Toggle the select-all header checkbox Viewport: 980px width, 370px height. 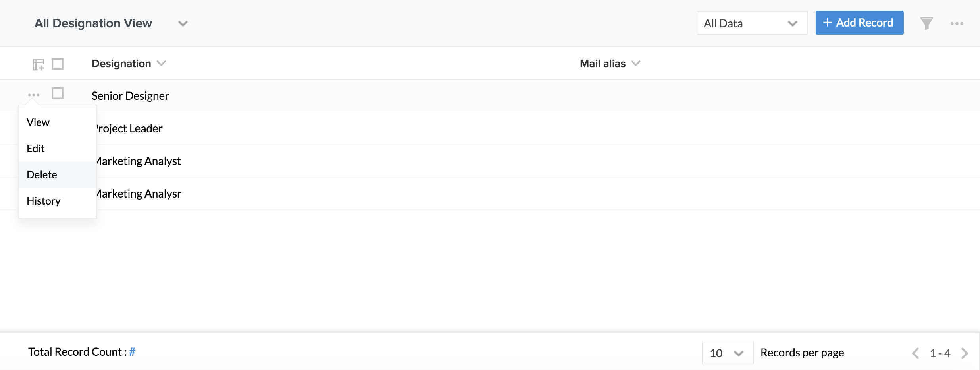point(58,64)
